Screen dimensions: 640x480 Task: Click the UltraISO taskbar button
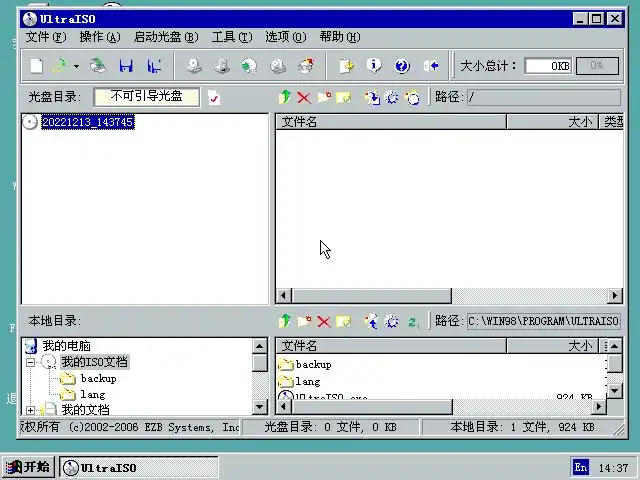tap(139, 467)
